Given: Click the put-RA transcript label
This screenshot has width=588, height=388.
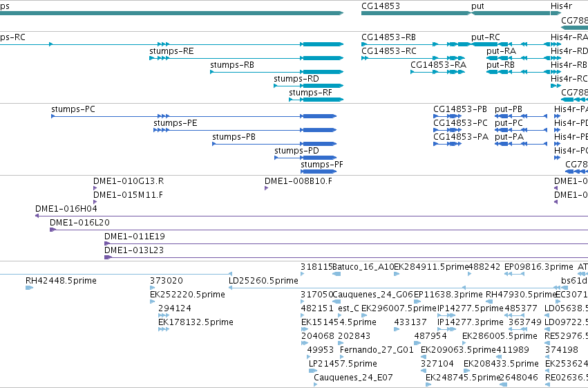Looking at the screenshot, I should click(502, 51).
